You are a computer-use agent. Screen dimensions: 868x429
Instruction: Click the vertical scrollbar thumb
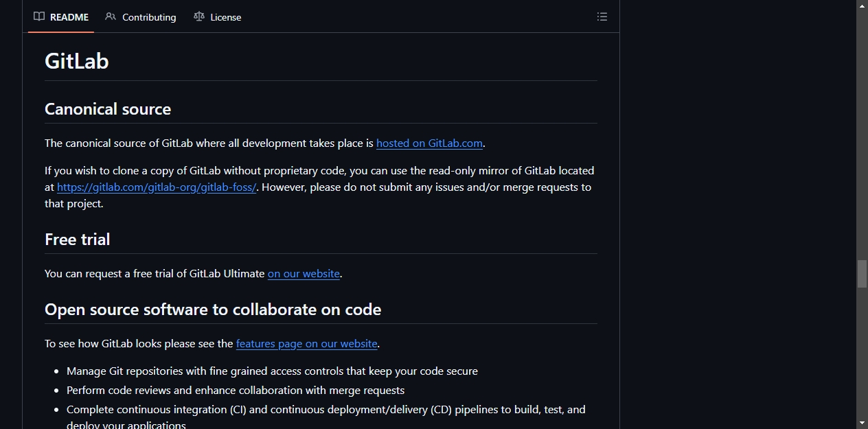(x=862, y=274)
